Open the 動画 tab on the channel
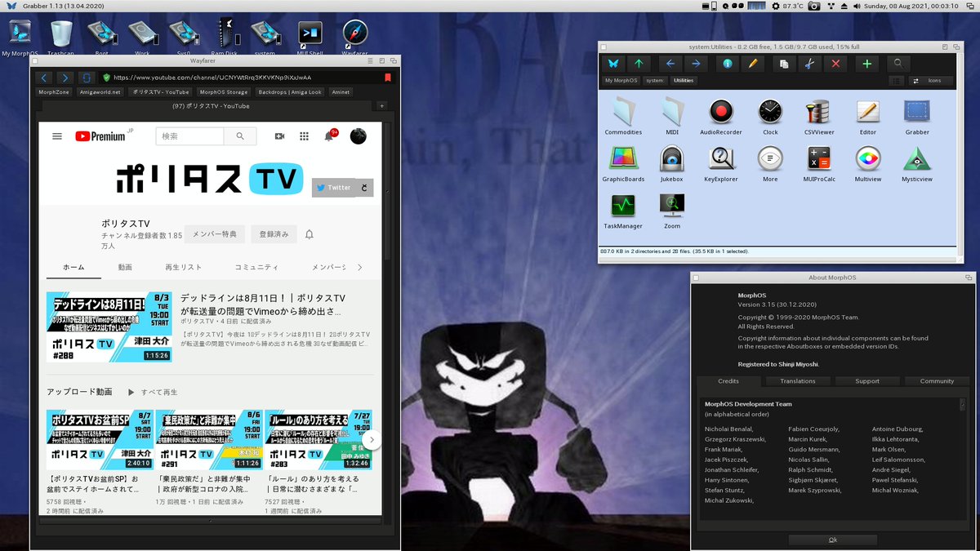 pos(125,267)
